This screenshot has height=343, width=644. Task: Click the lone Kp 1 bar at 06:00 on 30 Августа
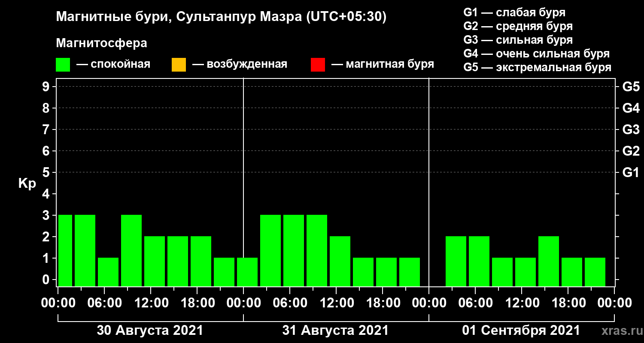click(108, 272)
